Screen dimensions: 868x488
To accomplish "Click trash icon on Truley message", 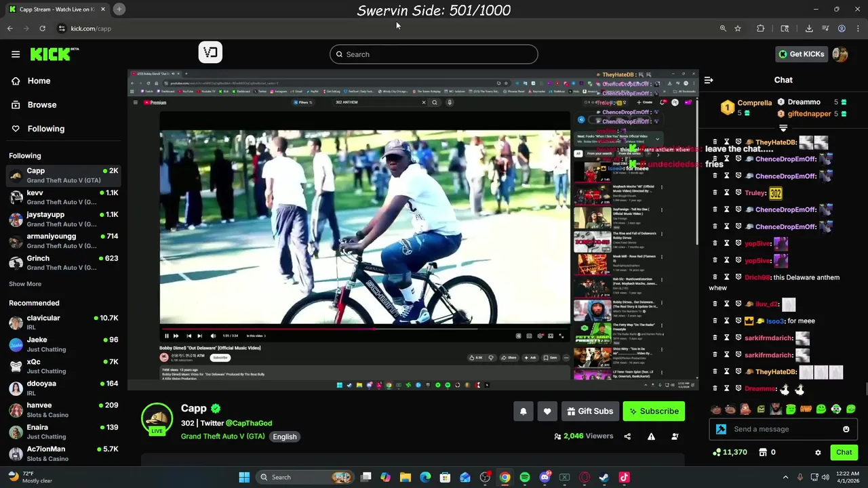I will pyautogui.click(x=715, y=193).
